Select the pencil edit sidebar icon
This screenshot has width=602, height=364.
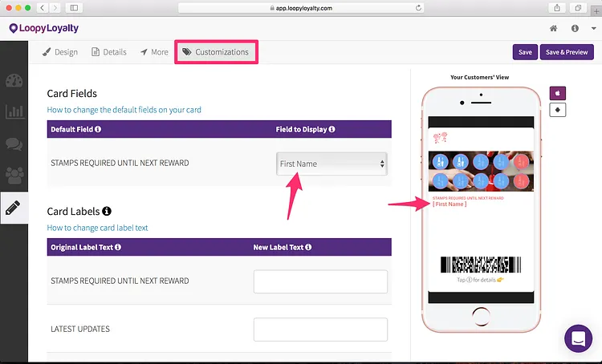click(14, 208)
